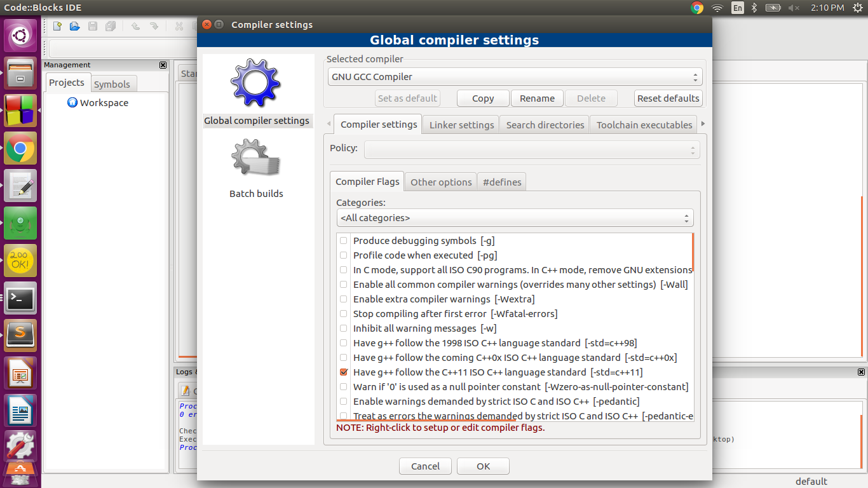Select Workspace in the Projects tree
Viewport: 868px width, 488px height.
pyautogui.click(x=104, y=103)
